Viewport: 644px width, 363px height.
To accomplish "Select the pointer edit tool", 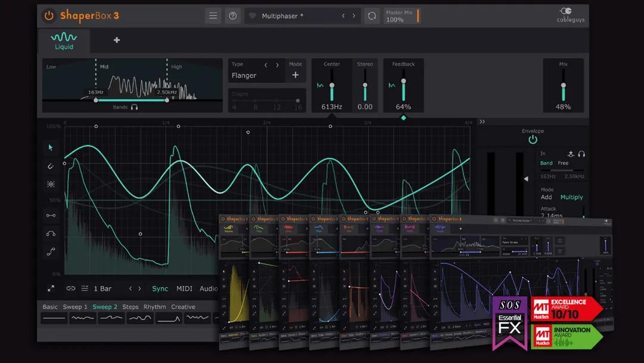I will [51, 147].
